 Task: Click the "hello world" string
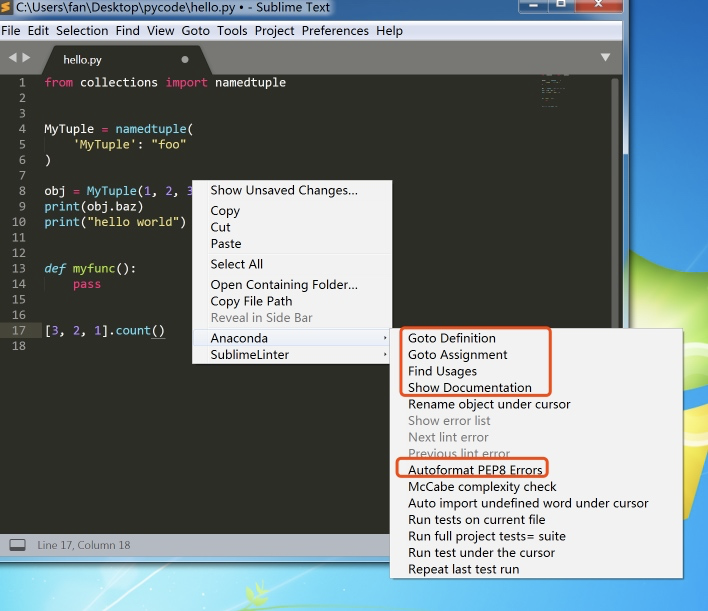pyautogui.click(x=133, y=222)
